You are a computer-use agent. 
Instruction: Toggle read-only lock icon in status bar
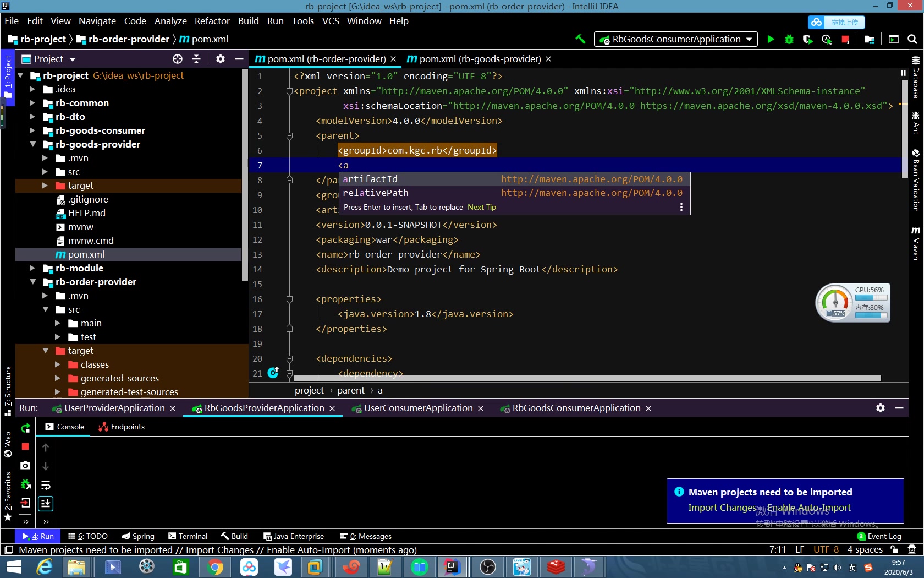(895, 549)
